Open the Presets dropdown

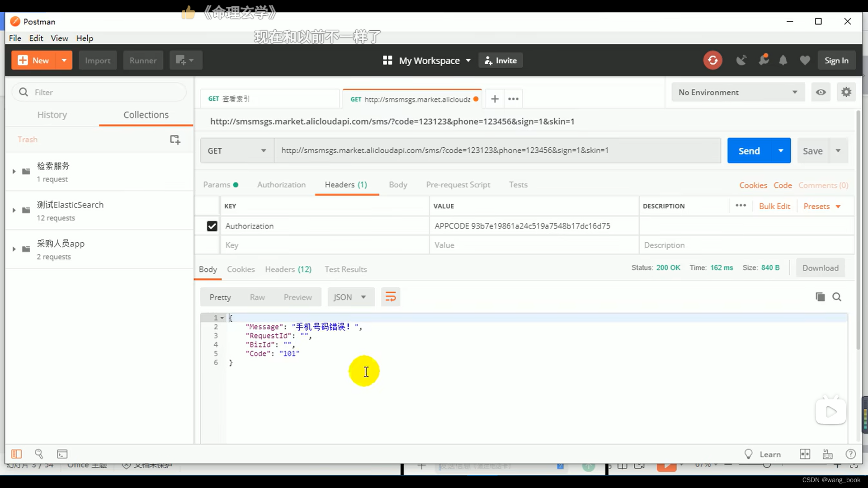(x=822, y=206)
